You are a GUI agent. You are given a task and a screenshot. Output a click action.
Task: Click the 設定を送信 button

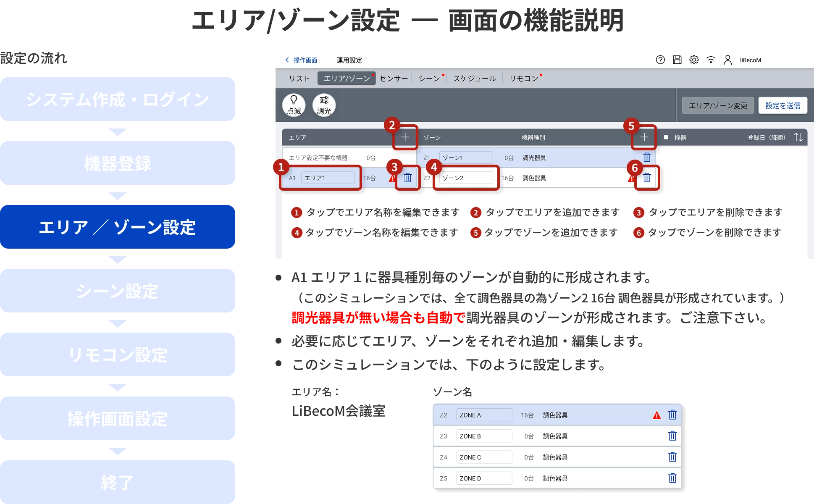[782, 105]
